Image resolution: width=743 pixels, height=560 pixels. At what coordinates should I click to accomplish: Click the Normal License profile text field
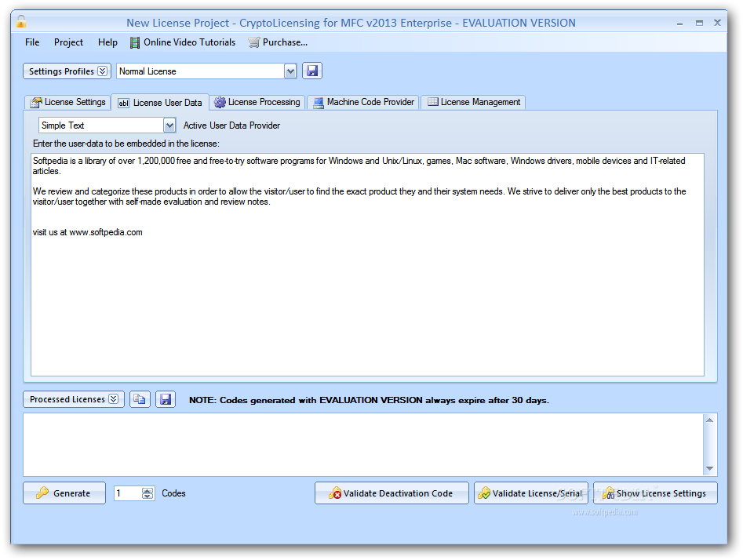click(x=200, y=71)
